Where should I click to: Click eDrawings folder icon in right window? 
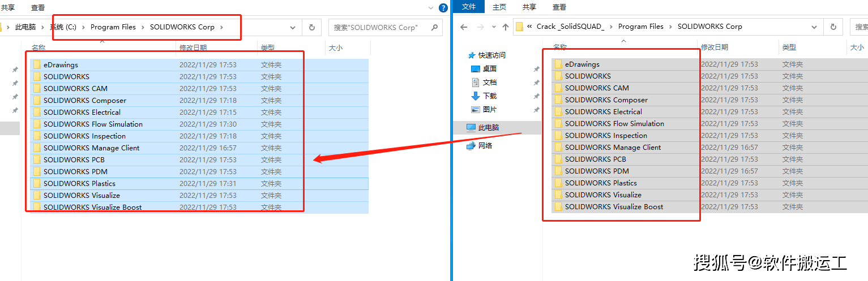point(559,64)
